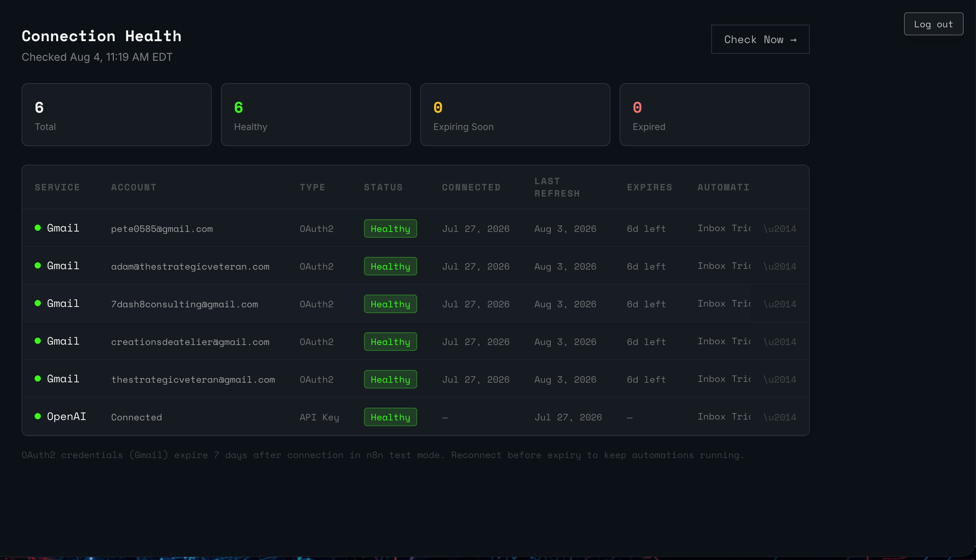Click the green status dot for 7dash8consulting Gmail
The height and width of the screenshot is (560, 976).
click(x=38, y=303)
